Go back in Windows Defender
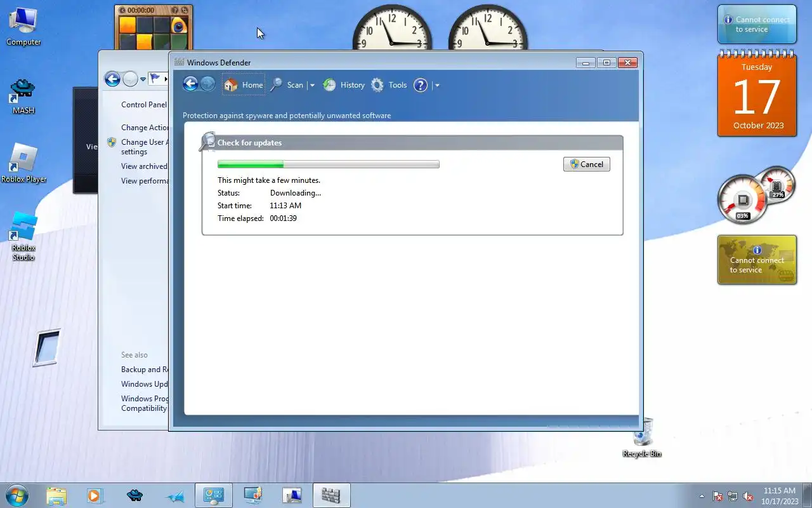812x508 pixels. point(190,84)
